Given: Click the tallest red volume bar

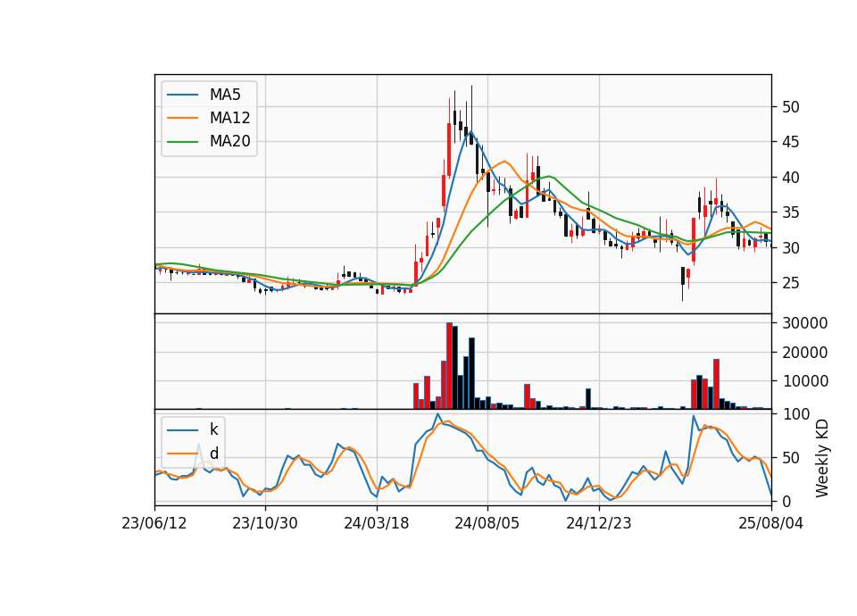Looking at the screenshot, I should [449, 366].
